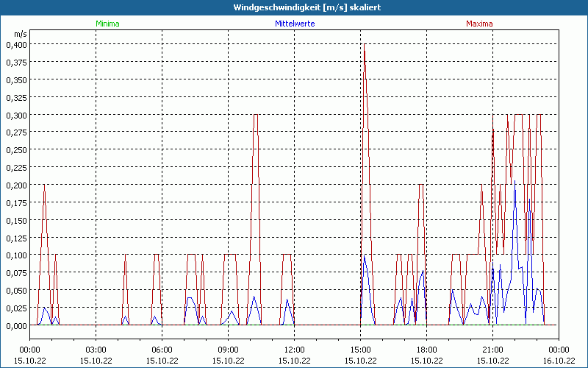This screenshot has width=588, height=368.
Task: Click the 0,375 y-axis value
Action: pyautogui.click(x=16, y=63)
